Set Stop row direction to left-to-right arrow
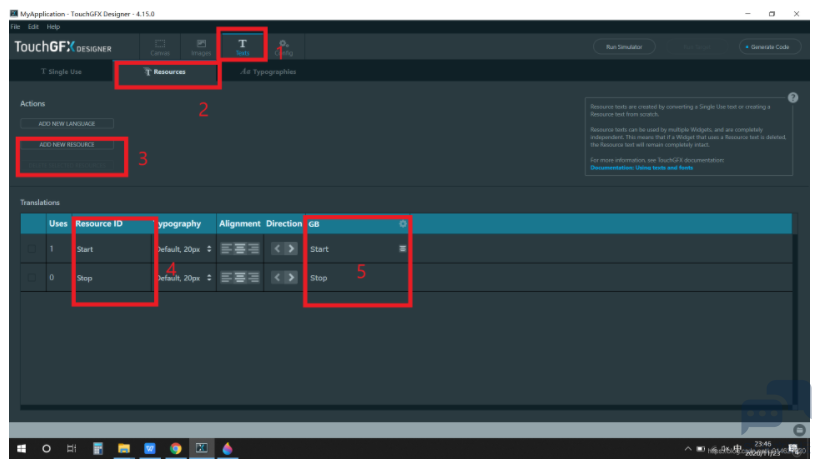This screenshot has height=463, width=820. pos(291,277)
